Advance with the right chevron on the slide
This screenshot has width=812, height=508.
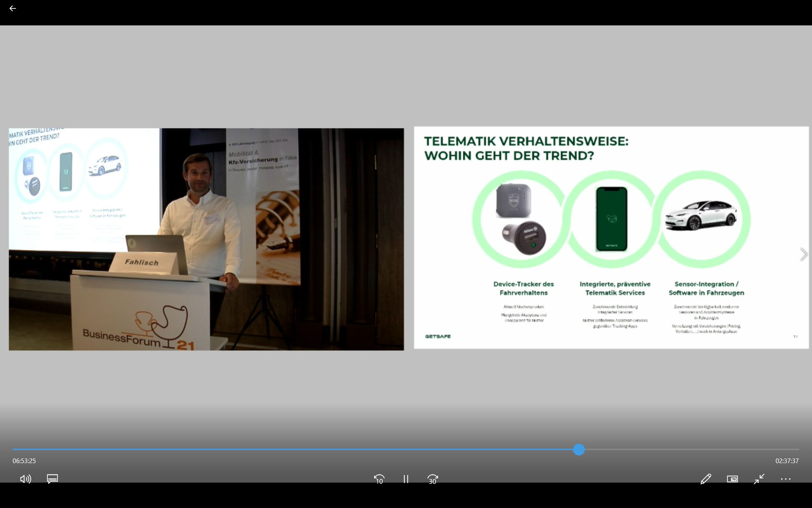[804, 254]
